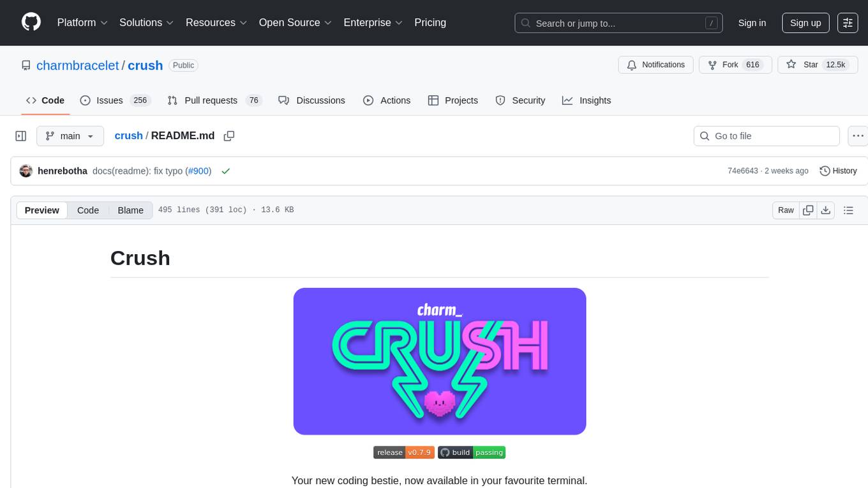Expand the Resources menu

click(x=216, y=22)
